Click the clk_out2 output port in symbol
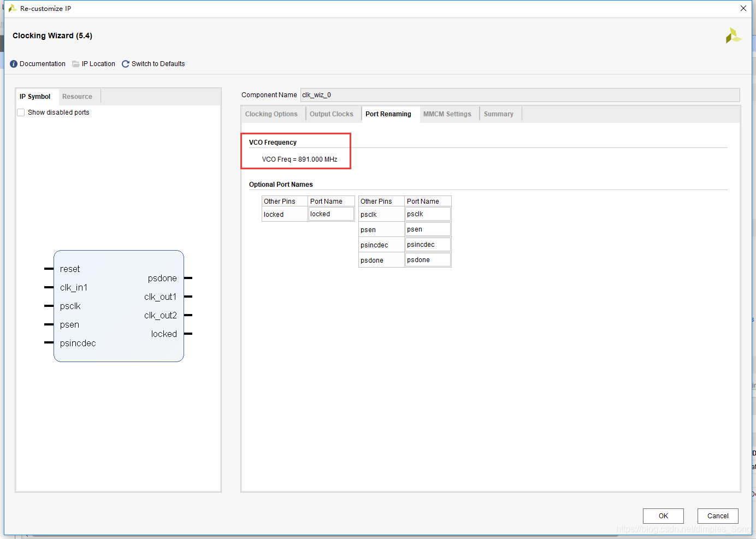The width and height of the screenshot is (756, 539). [x=161, y=316]
